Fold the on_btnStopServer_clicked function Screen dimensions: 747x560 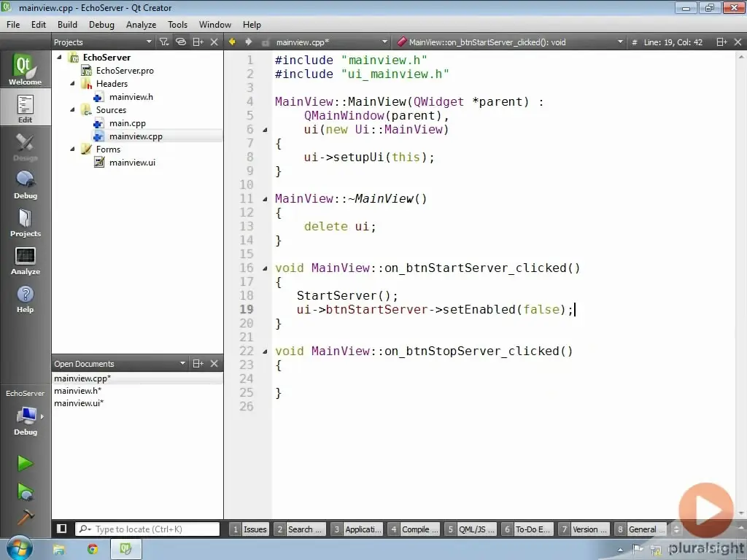(x=266, y=351)
